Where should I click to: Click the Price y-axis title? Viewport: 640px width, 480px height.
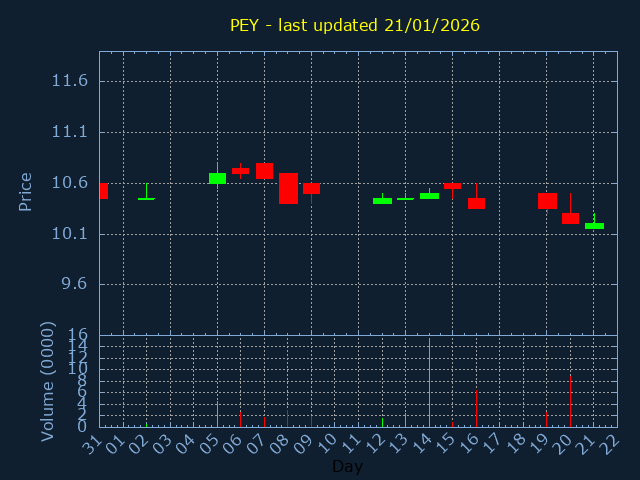pos(26,191)
